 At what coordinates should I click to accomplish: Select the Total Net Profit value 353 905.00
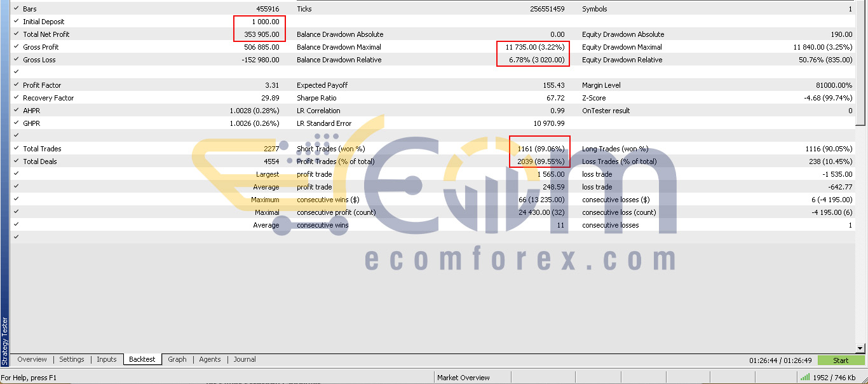(261, 34)
